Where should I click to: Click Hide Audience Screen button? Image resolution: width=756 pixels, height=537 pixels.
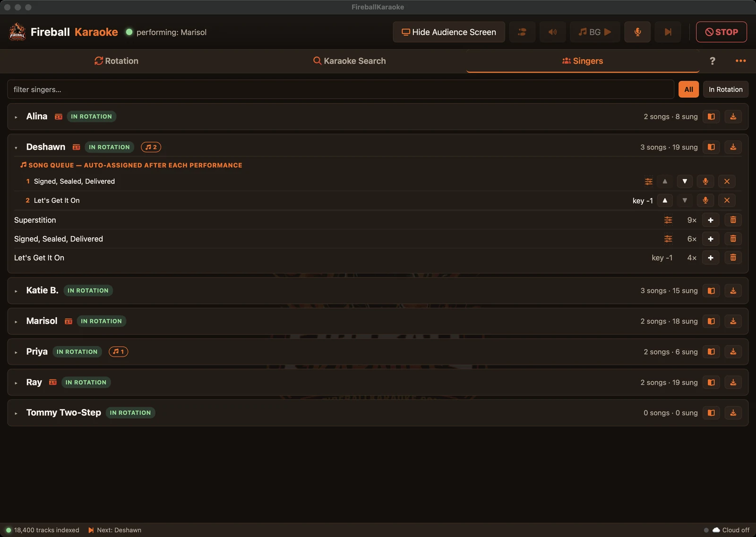coord(449,32)
